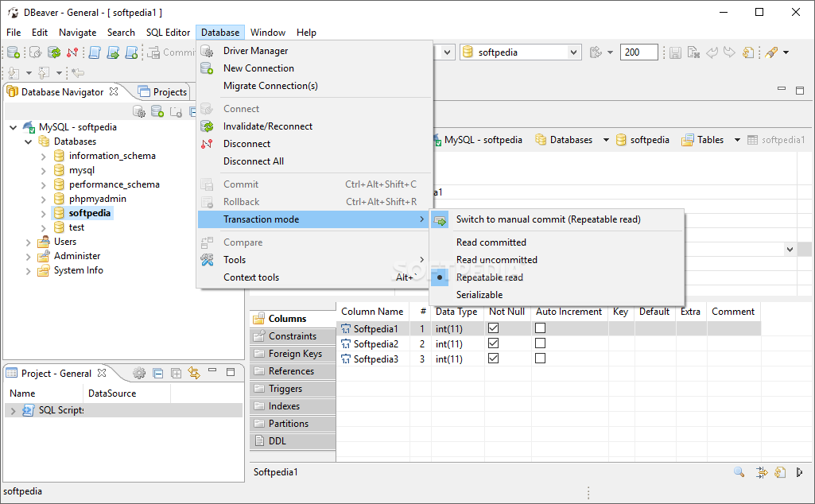Select the Softpedia2 column row

click(549, 344)
